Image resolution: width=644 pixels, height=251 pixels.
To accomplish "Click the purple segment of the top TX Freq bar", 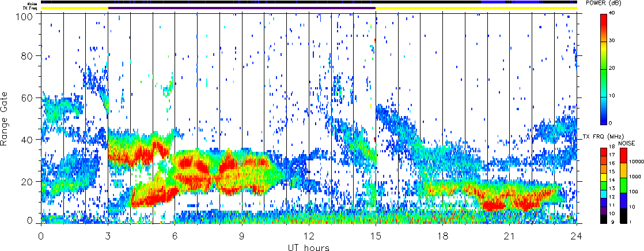I will (x=242, y=8).
